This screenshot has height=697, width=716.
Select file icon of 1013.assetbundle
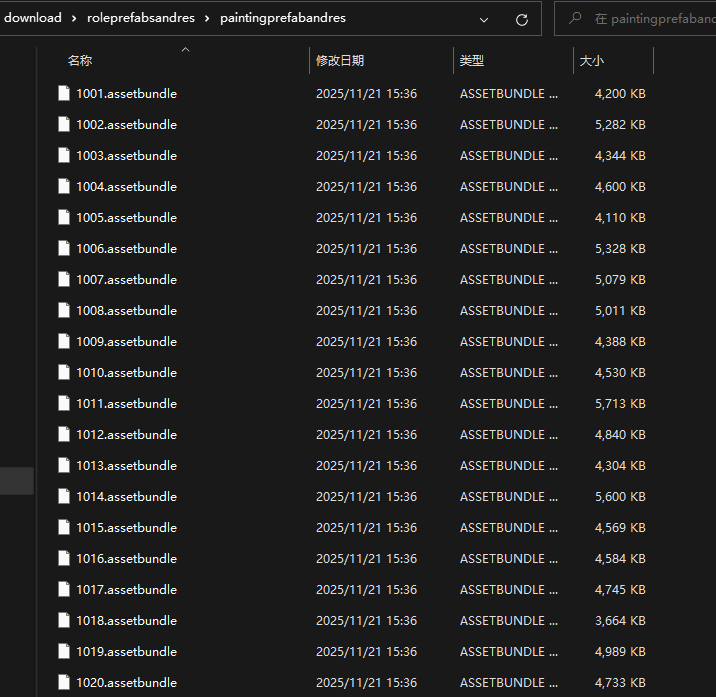pyautogui.click(x=64, y=465)
